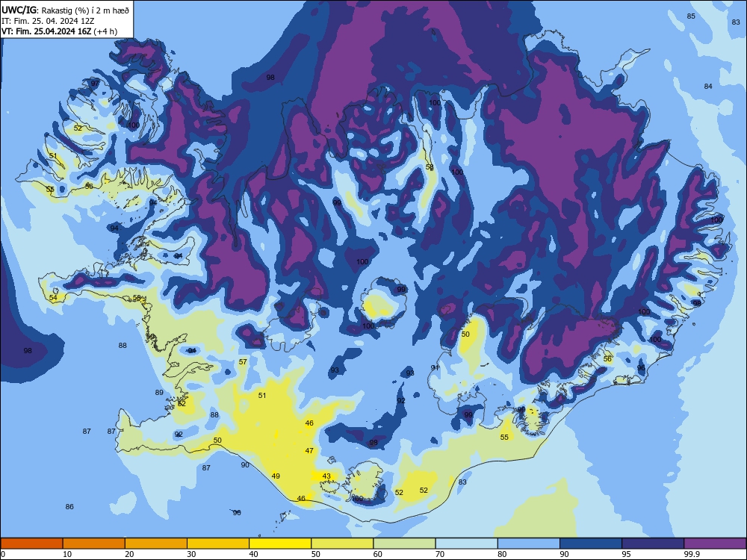Select the 30–40 legend color box
The image size is (747, 560).
pos(218,544)
